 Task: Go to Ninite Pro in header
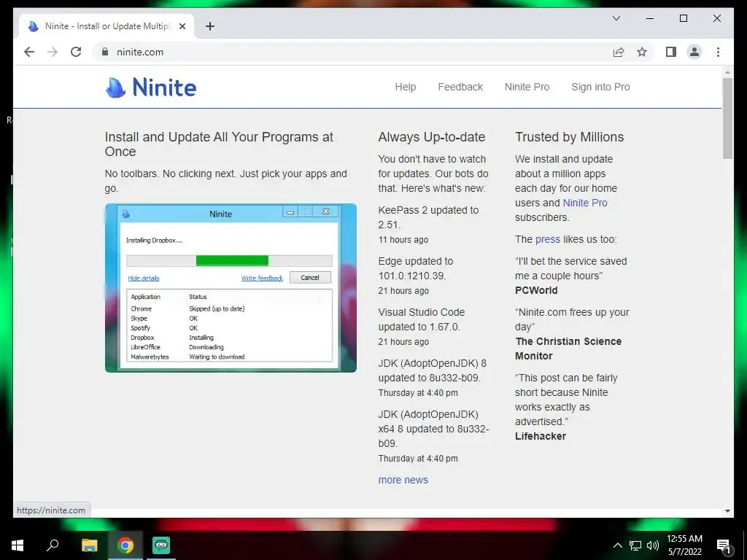click(x=527, y=87)
